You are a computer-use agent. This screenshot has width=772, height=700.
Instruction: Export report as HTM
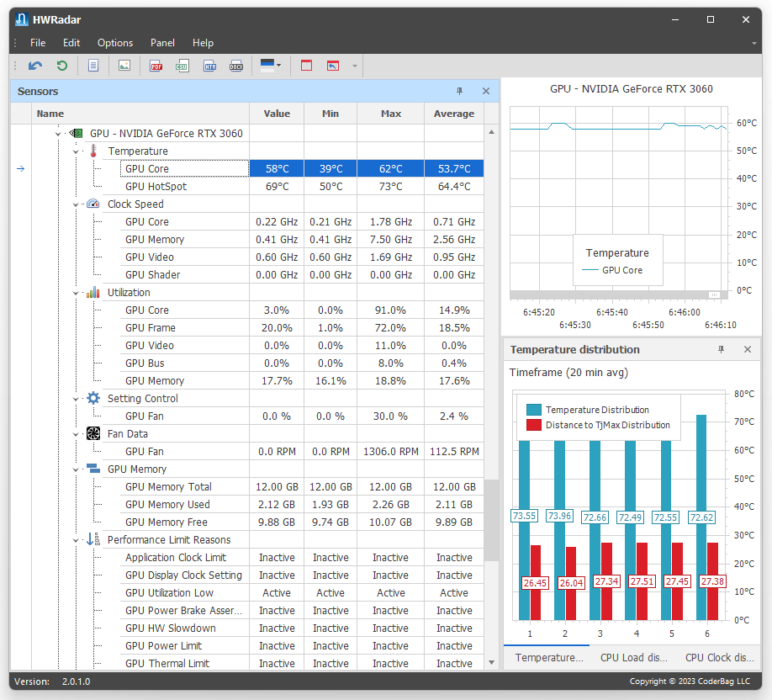tap(209, 66)
